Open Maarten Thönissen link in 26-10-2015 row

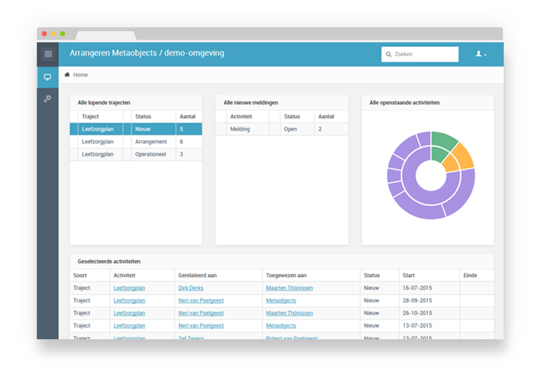coord(289,313)
